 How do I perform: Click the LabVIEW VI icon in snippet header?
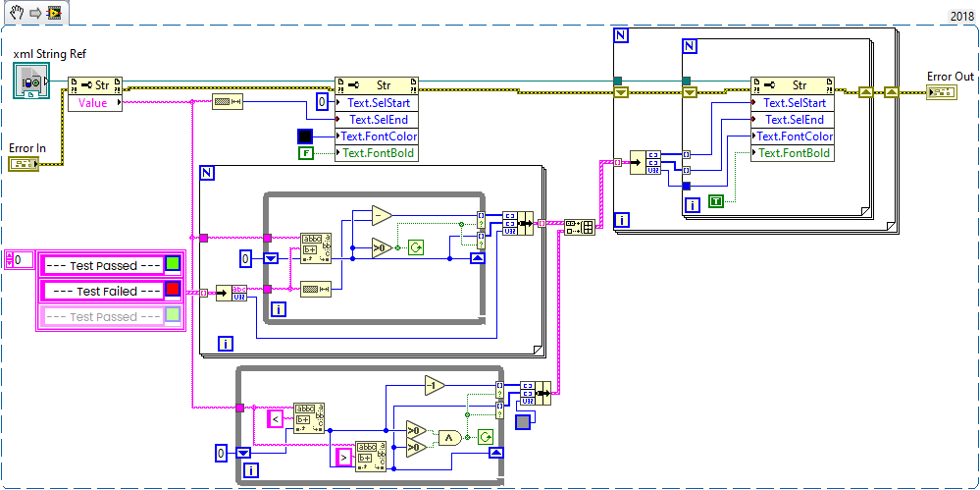tap(53, 15)
